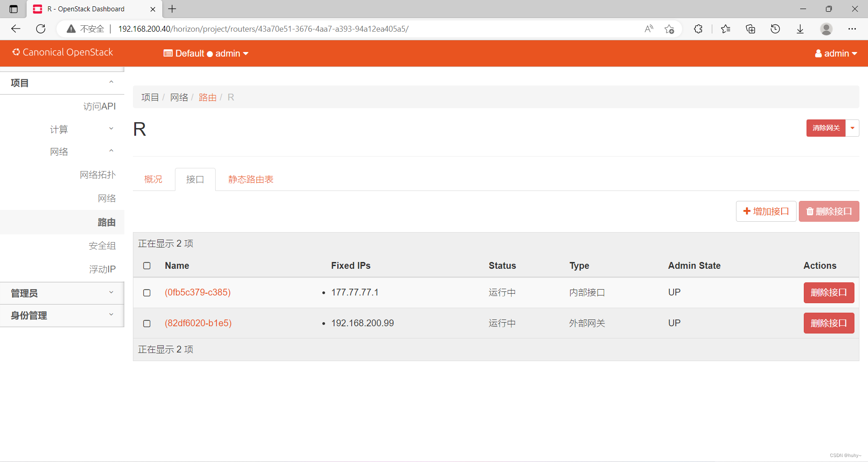868x462 pixels.
Task: Open downloads arrow icon
Action: (x=800, y=29)
